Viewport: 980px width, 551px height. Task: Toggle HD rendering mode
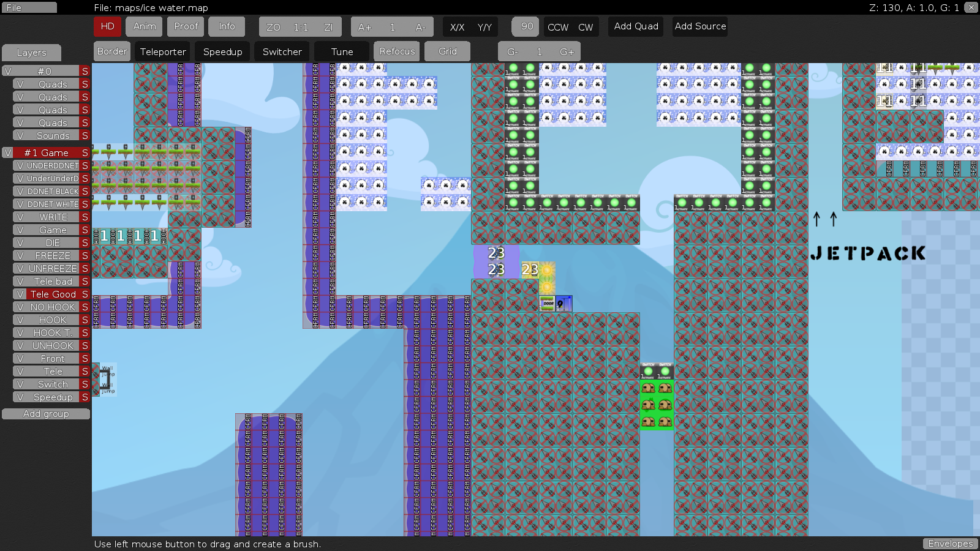[x=107, y=26]
